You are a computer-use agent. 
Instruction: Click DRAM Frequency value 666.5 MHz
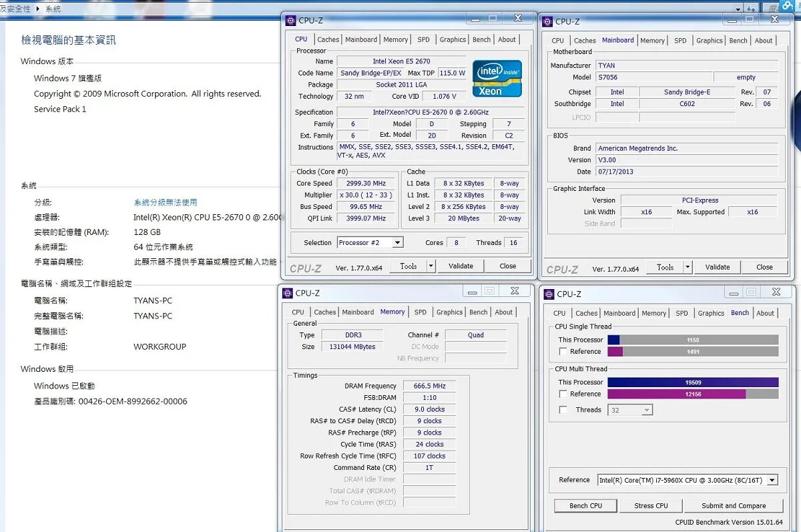429,386
